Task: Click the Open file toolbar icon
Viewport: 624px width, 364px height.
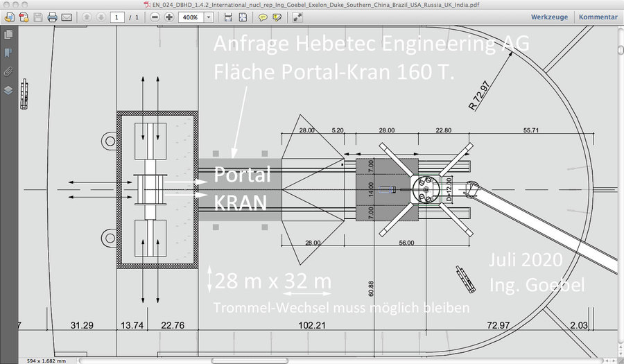Action: [x=9, y=17]
